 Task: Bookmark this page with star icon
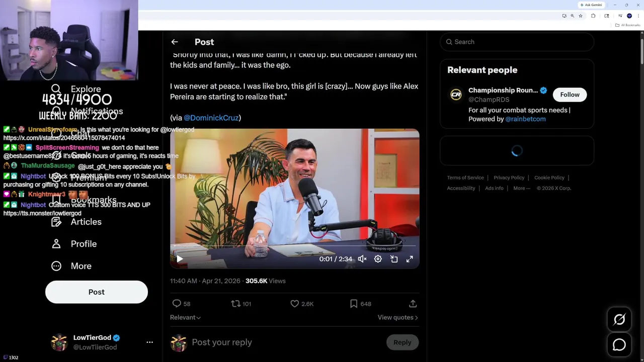[x=580, y=16]
